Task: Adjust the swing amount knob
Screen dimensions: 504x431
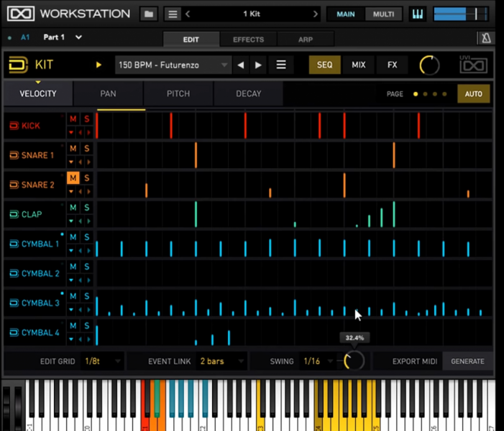Action: click(x=354, y=361)
